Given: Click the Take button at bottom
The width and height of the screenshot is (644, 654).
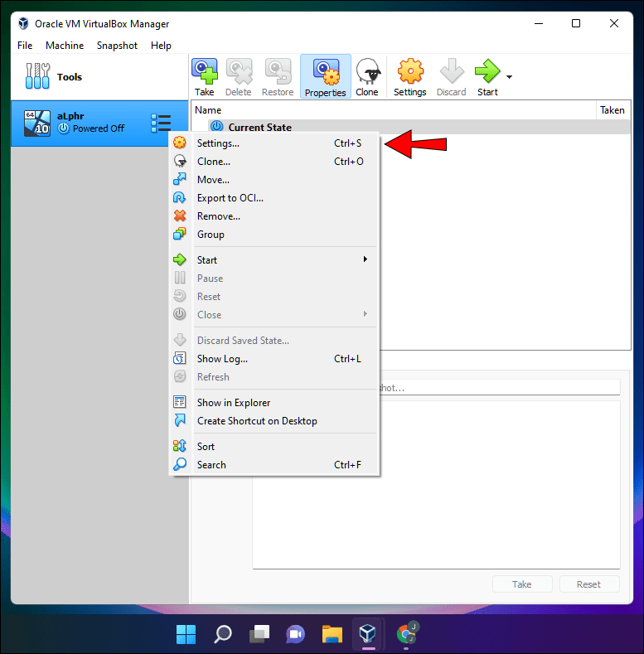Looking at the screenshot, I should (x=522, y=584).
